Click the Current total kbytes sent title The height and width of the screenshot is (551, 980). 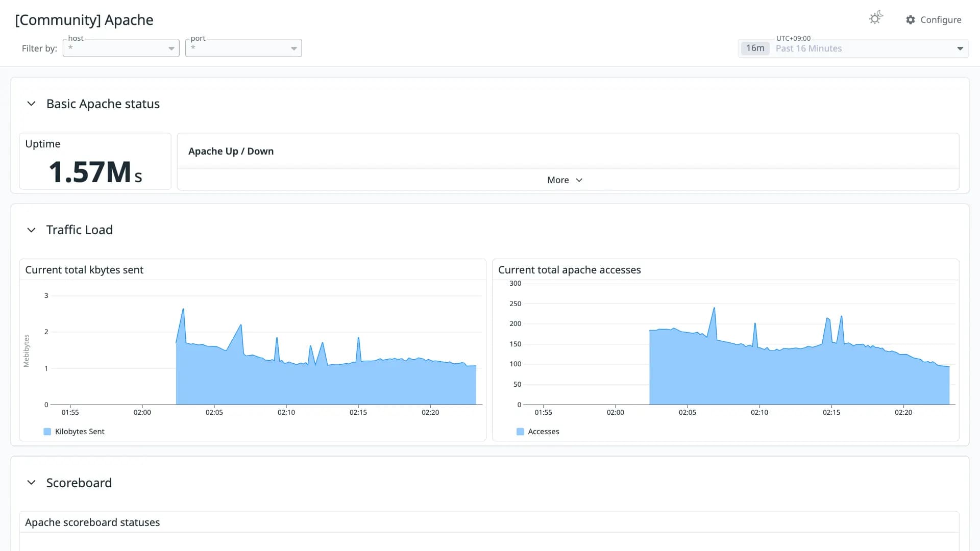pyautogui.click(x=84, y=270)
